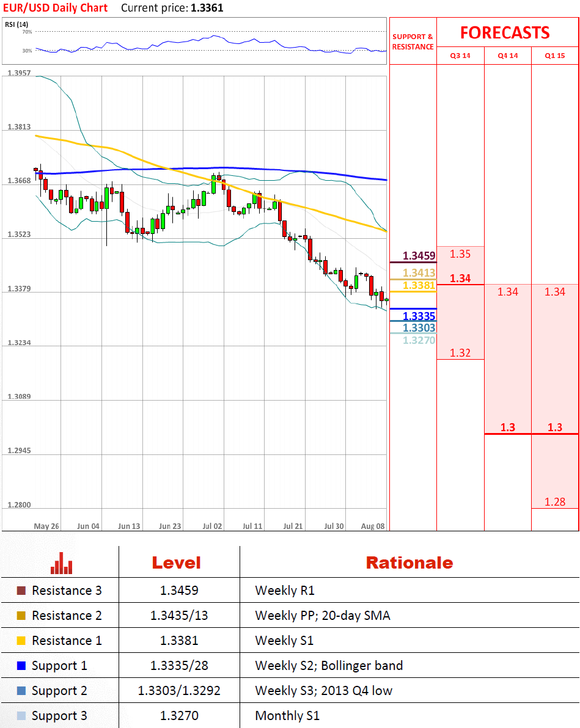Click the 1.3381 level label beside chart

point(419,285)
